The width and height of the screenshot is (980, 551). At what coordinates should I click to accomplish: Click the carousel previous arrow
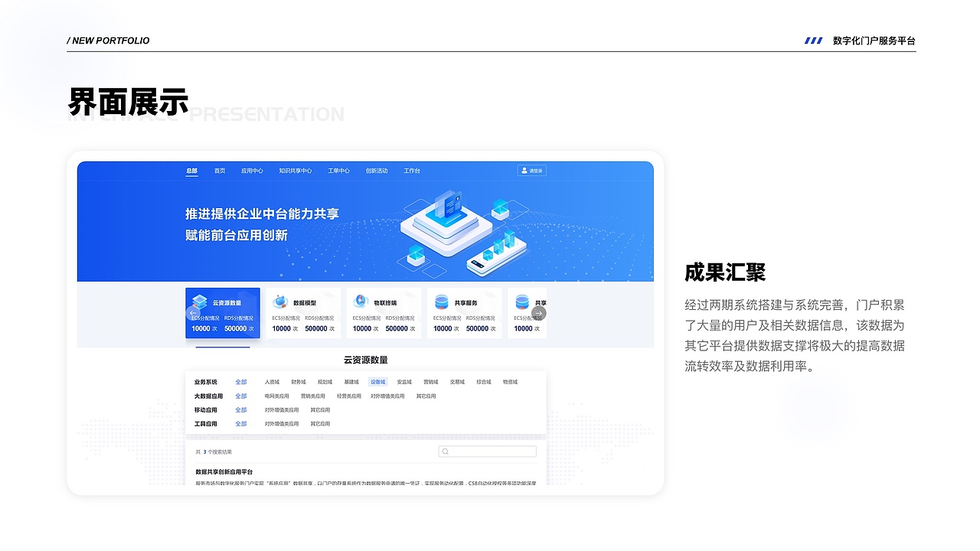click(x=194, y=313)
